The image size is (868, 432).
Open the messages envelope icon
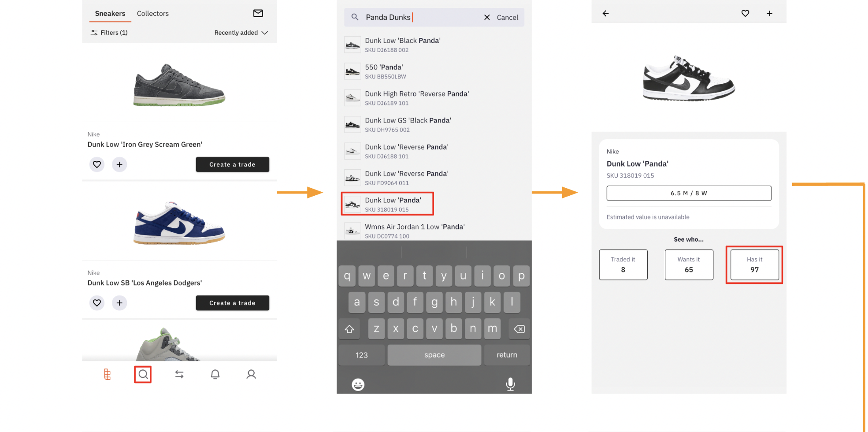(x=258, y=13)
